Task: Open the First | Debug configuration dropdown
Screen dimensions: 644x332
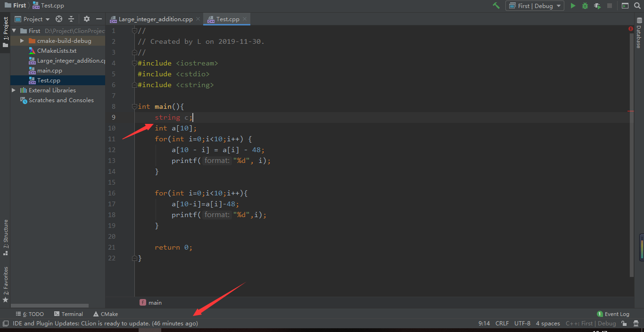Action: [535, 6]
